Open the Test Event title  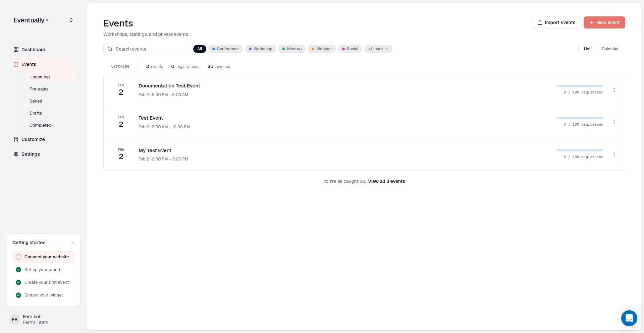click(151, 118)
